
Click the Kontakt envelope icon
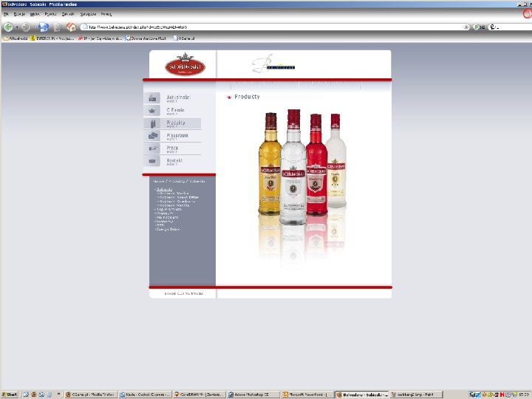tap(152, 161)
